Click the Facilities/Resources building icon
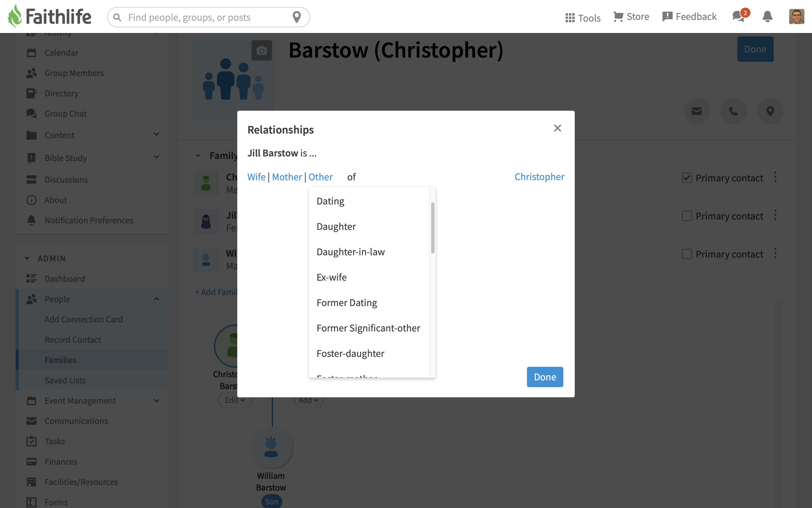The height and width of the screenshot is (508, 812). tap(31, 482)
